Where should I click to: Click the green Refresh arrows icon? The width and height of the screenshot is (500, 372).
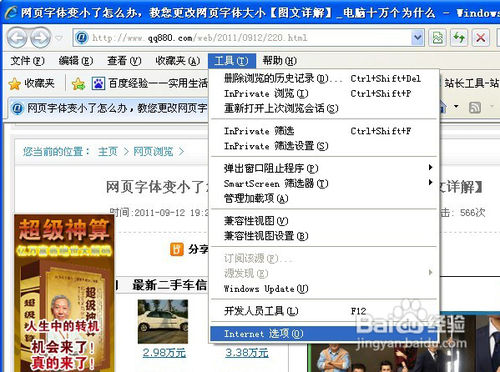(x=459, y=38)
